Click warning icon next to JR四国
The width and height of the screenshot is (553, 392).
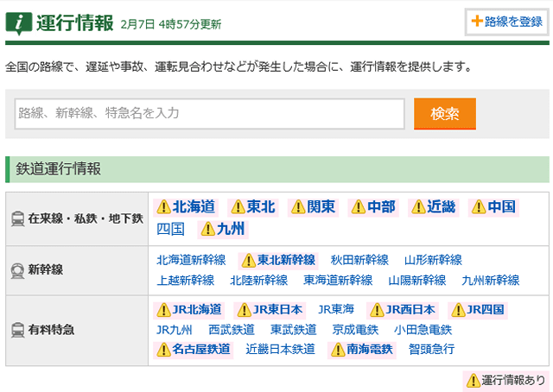click(x=459, y=310)
